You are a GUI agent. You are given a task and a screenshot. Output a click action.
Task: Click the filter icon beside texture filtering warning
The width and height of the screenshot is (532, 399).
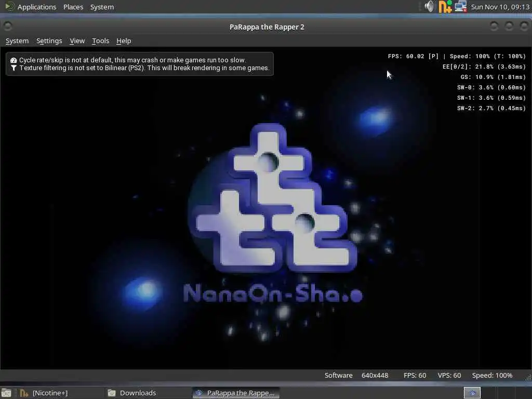click(x=14, y=68)
